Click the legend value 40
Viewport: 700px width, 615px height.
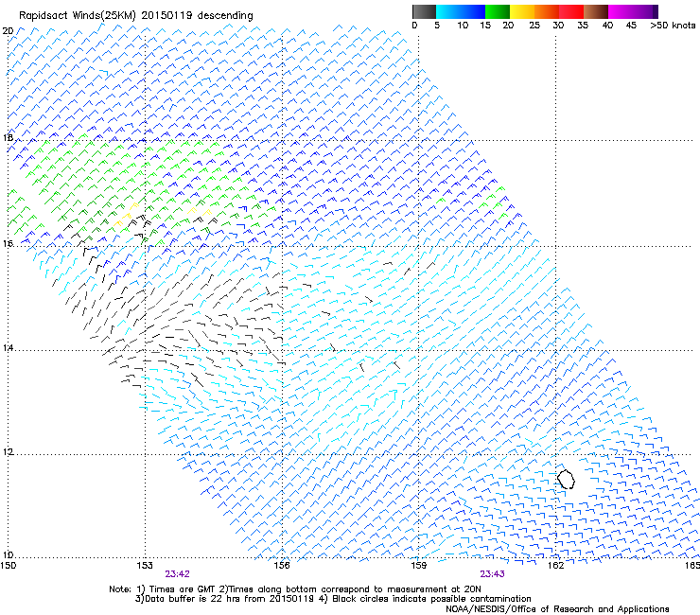pos(607,26)
